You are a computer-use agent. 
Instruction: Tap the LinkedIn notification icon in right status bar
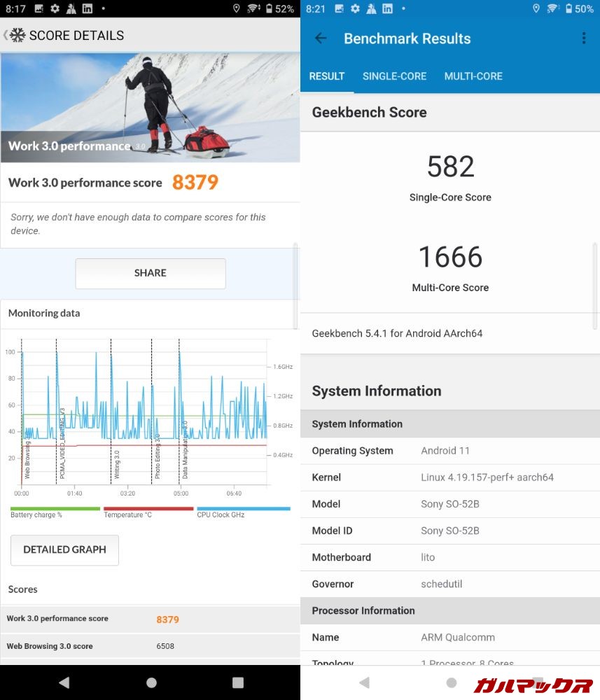pyautogui.click(x=387, y=9)
